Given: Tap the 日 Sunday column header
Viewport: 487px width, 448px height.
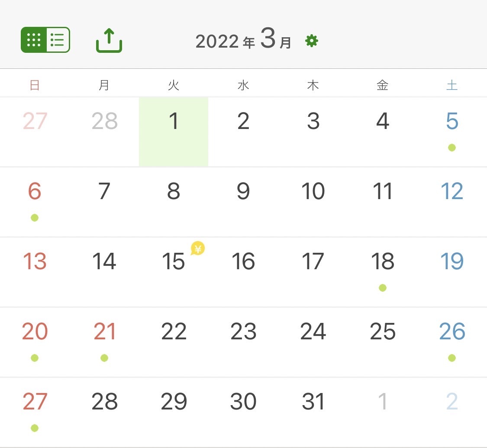Looking at the screenshot, I should click(x=35, y=85).
